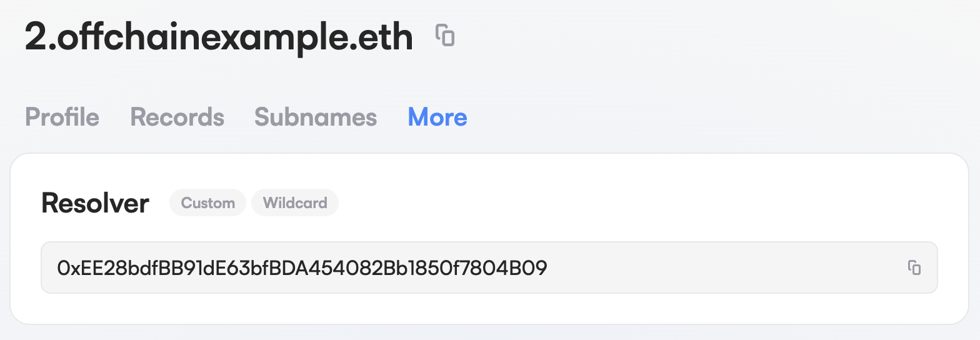
Task: Click the Wildcard badge beside Custom
Action: click(x=295, y=203)
